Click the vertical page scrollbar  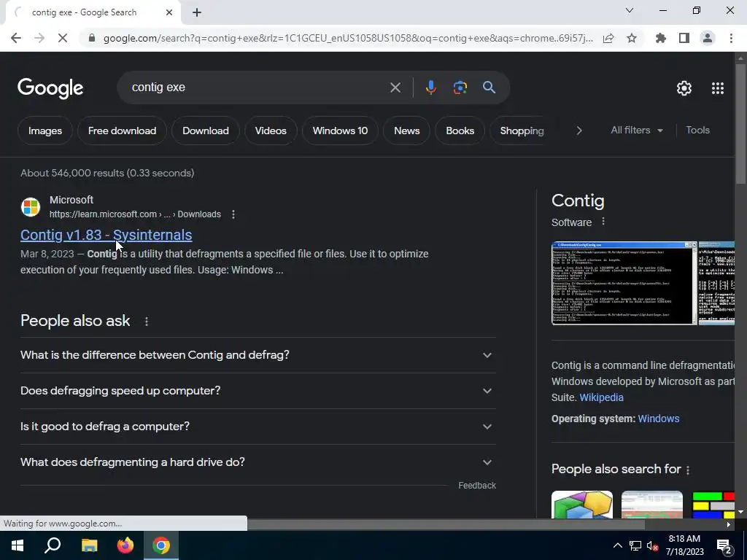click(741, 122)
